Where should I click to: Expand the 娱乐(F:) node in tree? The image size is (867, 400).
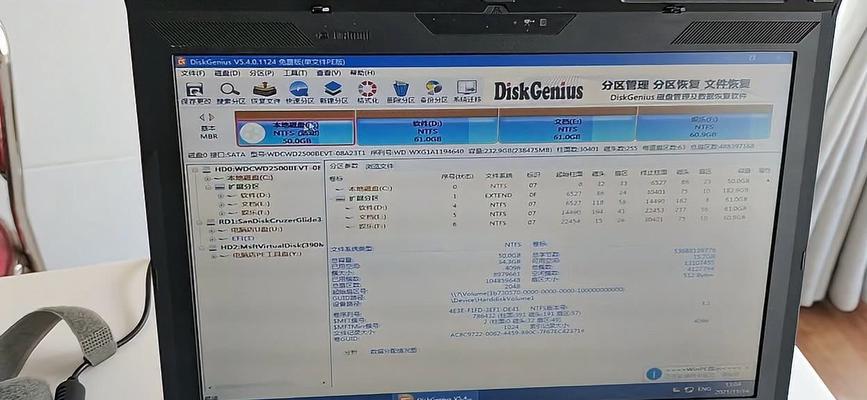pos(222,212)
